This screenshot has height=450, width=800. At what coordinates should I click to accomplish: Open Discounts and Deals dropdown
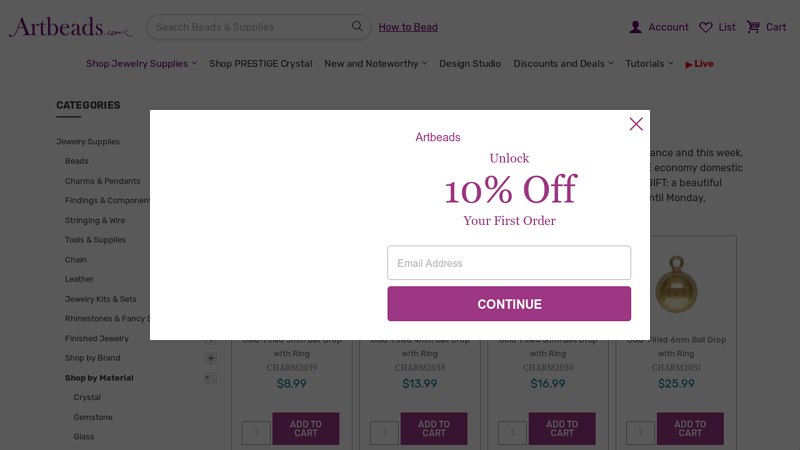tap(563, 64)
